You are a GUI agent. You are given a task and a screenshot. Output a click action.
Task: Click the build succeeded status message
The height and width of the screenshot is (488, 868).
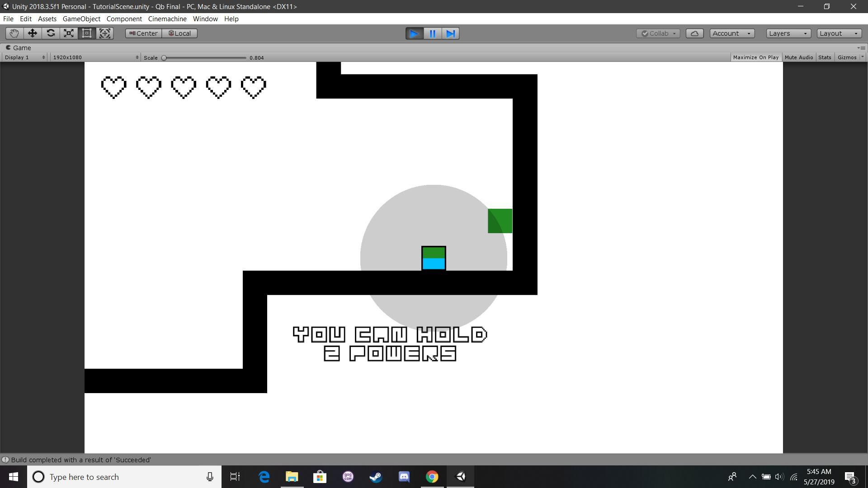pos(81,460)
